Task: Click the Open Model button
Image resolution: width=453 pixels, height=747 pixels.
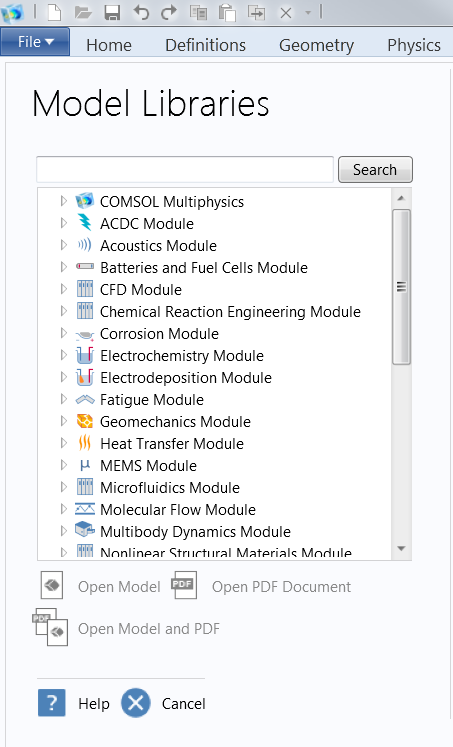Action: (x=101, y=585)
